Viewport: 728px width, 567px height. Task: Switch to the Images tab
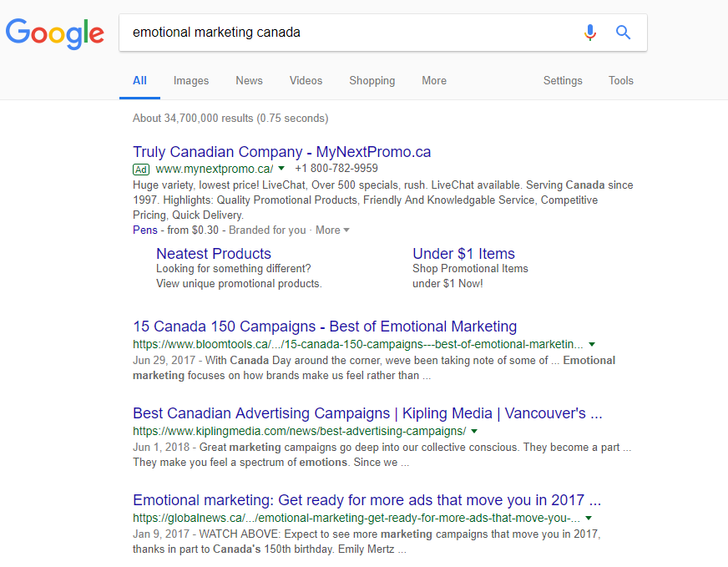191,81
